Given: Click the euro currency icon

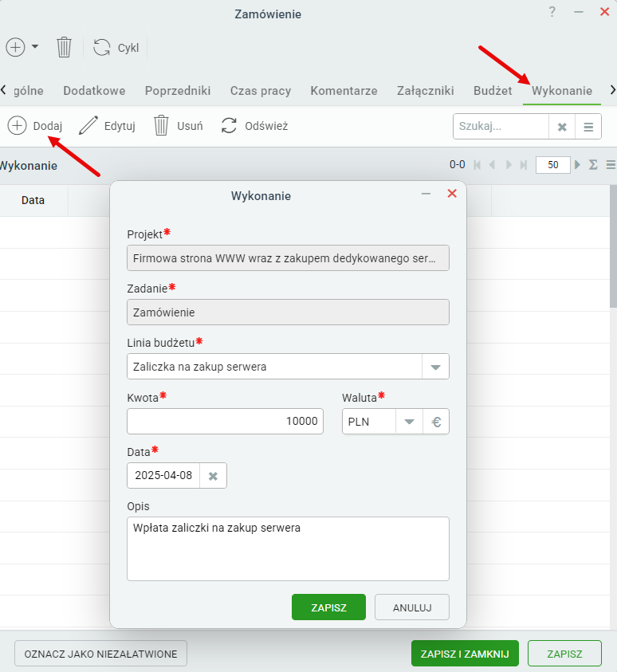Looking at the screenshot, I should click(436, 422).
